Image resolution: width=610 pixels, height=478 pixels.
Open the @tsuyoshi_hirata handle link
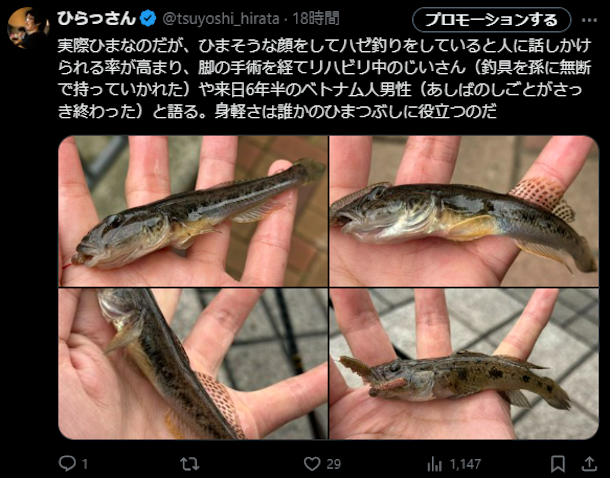221,19
